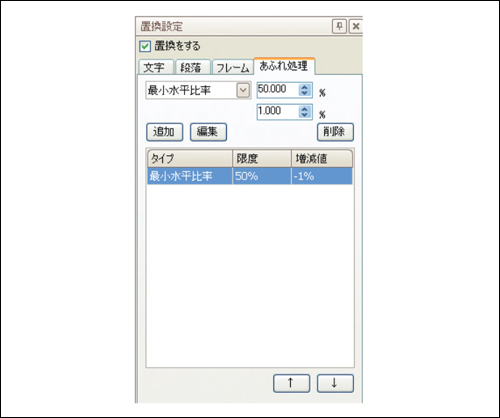Decrease the 1.000 percent value with down arrow
The height and width of the screenshot is (418, 500).
[x=304, y=115]
